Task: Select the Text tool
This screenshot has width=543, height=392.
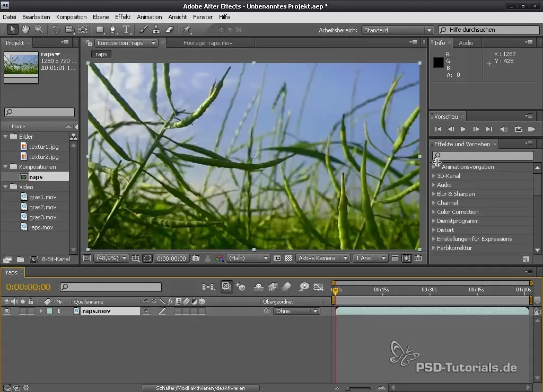Action: [126, 30]
